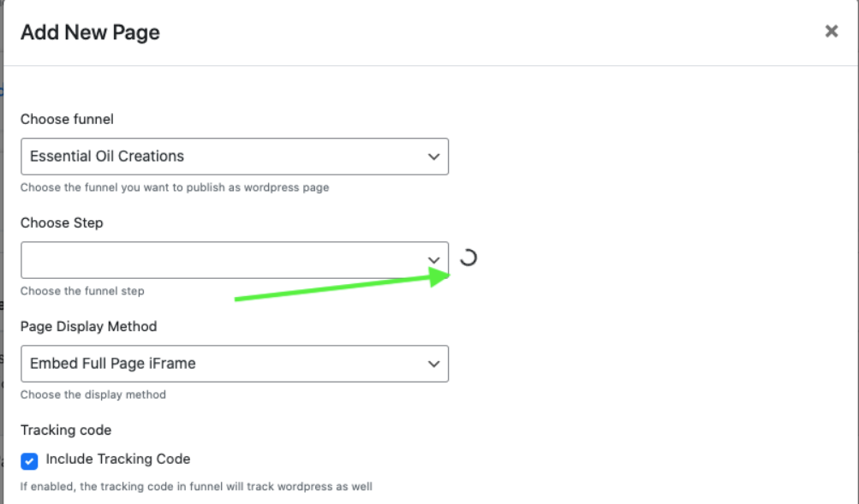Screen dimensions: 859x504
Task: Click the green arrow annotation
Action: pyautogui.click(x=343, y=287)
